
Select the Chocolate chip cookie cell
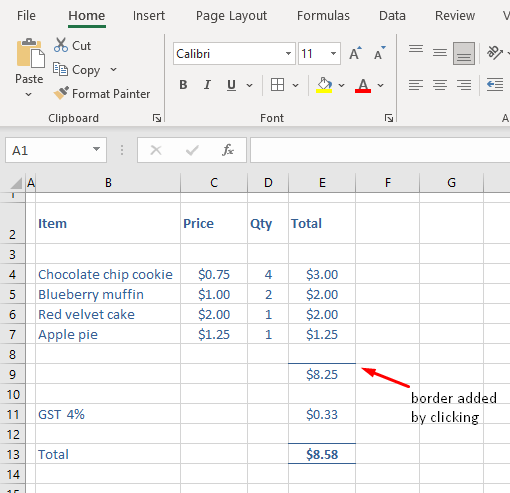(x=108, y=274)
